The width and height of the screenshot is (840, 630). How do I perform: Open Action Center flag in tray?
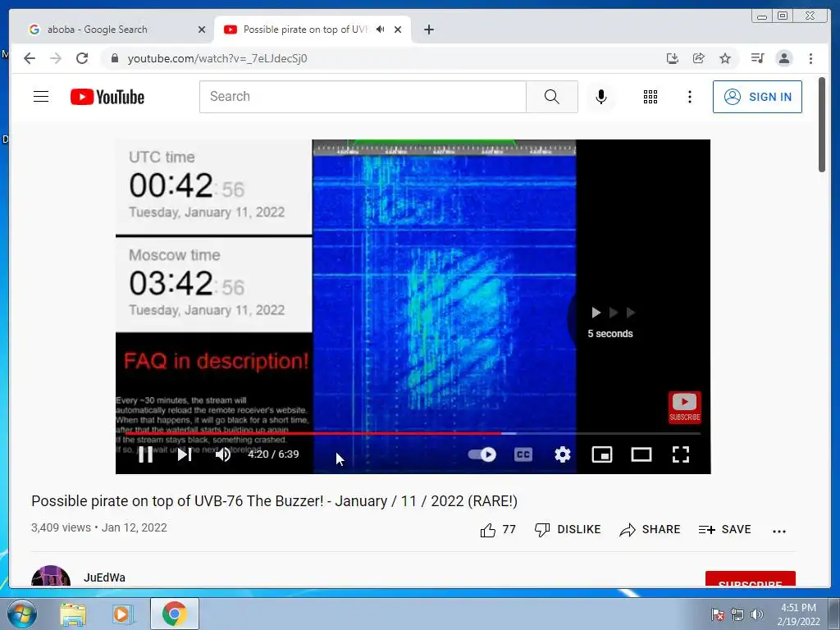(x=718, y=614)
